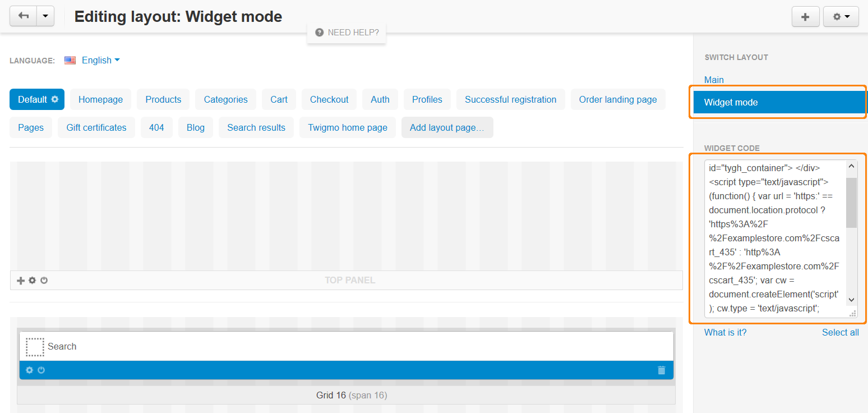
Task: Select the Twigmo home page tab
Action: tap(348, 127)
